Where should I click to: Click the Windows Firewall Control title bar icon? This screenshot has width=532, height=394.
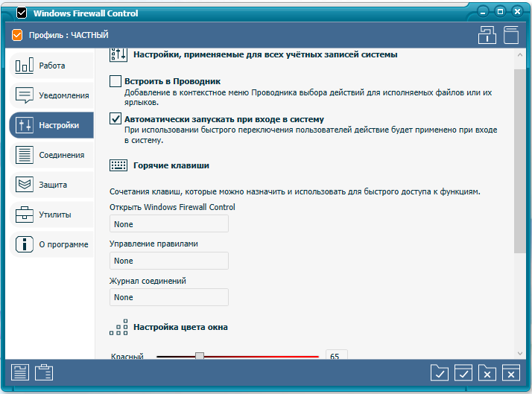point(22,13)
